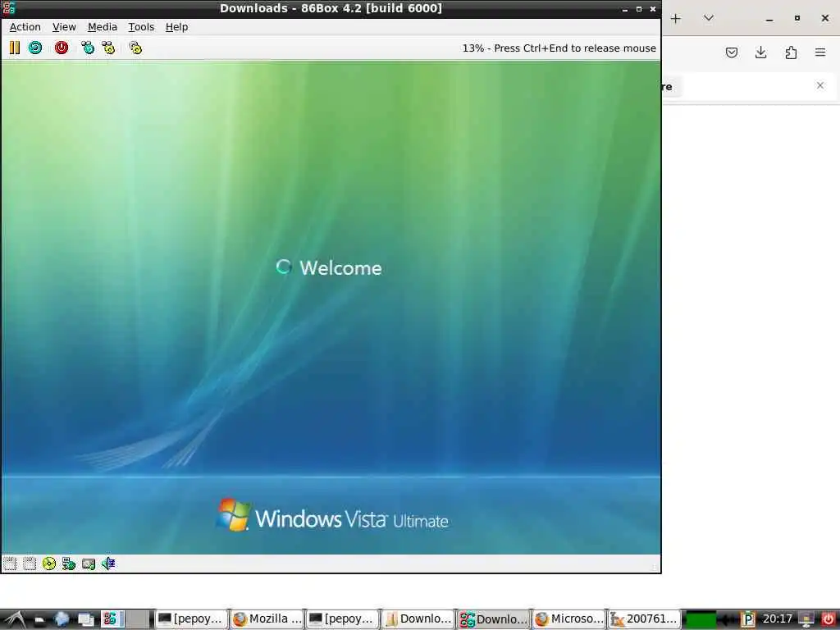Viewport: 840px width, 630px height.
Task: Pause the 86Box emulation
Action: [15, 48]
